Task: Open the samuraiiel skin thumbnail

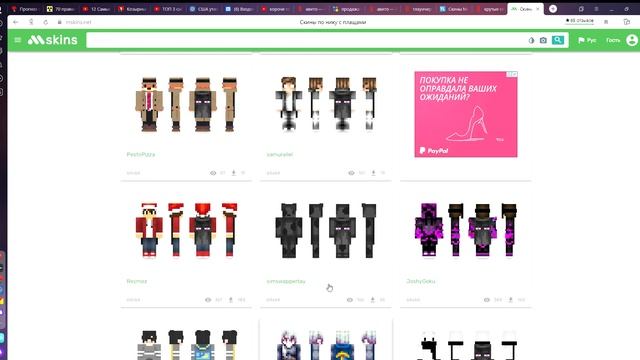Action: coord(326,104)
